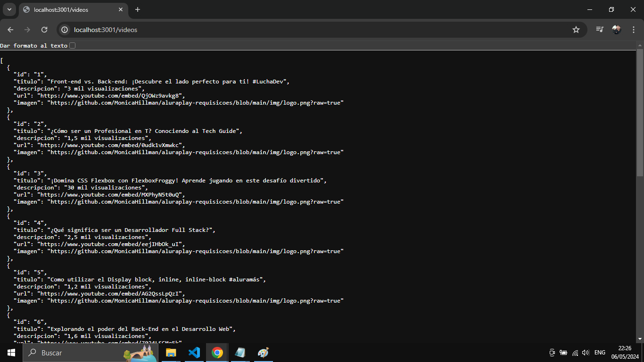Click the 'Dar formato al texto' label

[34, 46]
